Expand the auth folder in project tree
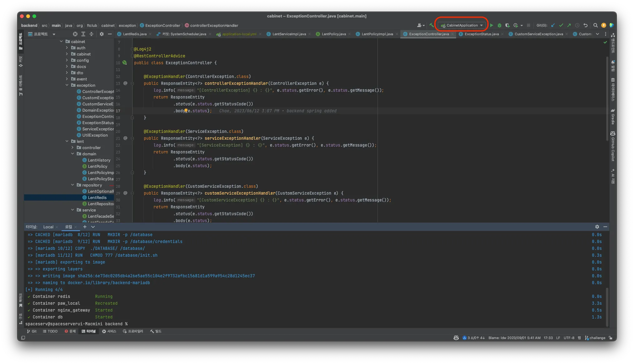This screenshot has height=364, width=634. (67, 48)
